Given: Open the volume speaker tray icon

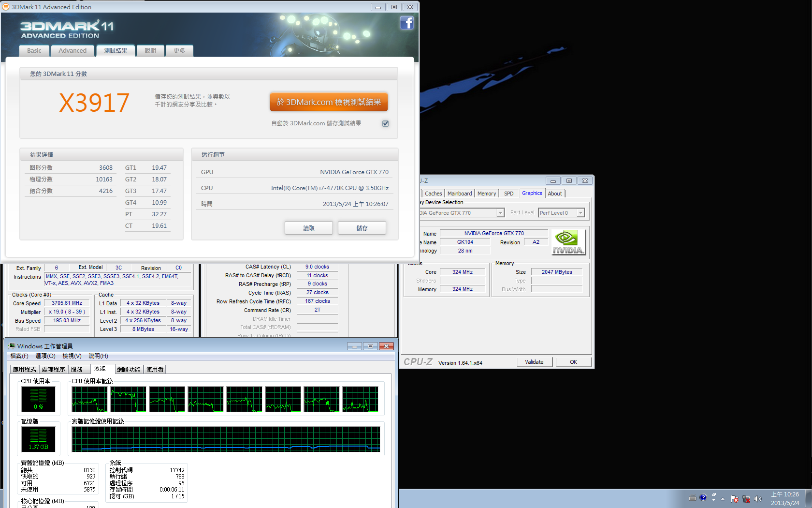Looking at the screenshot, I should pos(757,499).
